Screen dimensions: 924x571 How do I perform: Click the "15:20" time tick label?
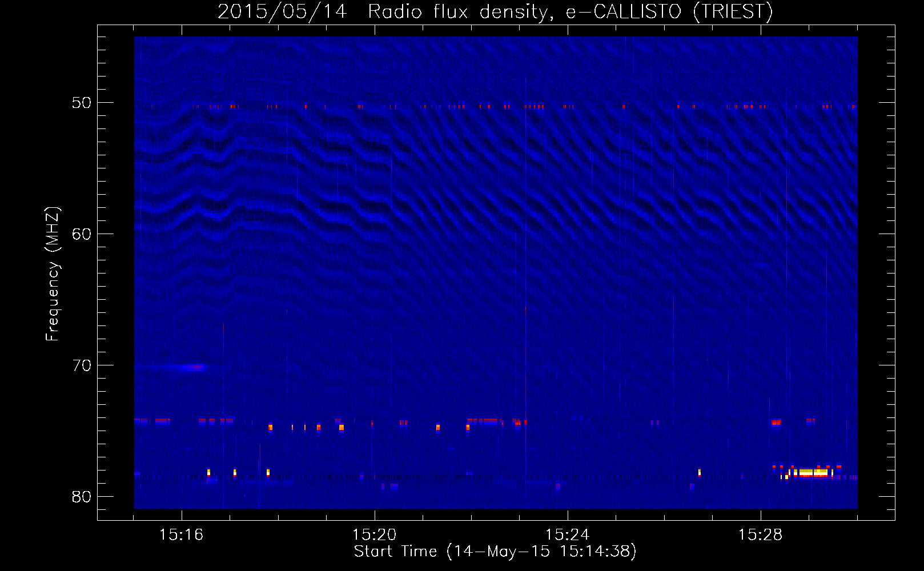click(x=375, y=534)
